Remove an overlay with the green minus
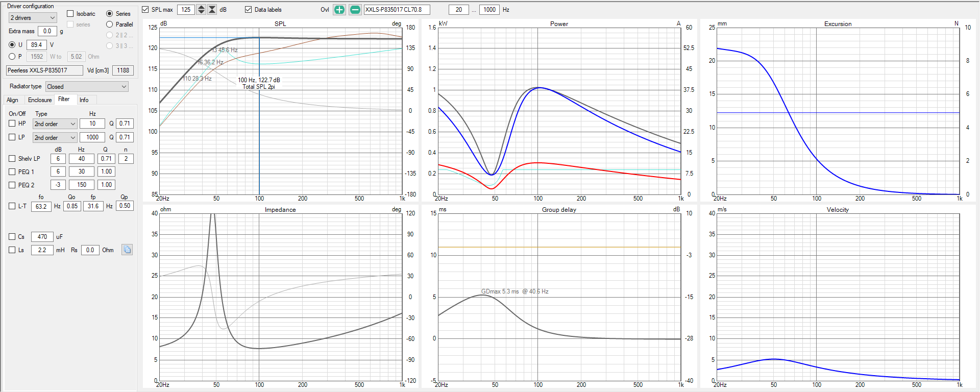This screenshot has height=392, width=980. [x=355, y=10]
